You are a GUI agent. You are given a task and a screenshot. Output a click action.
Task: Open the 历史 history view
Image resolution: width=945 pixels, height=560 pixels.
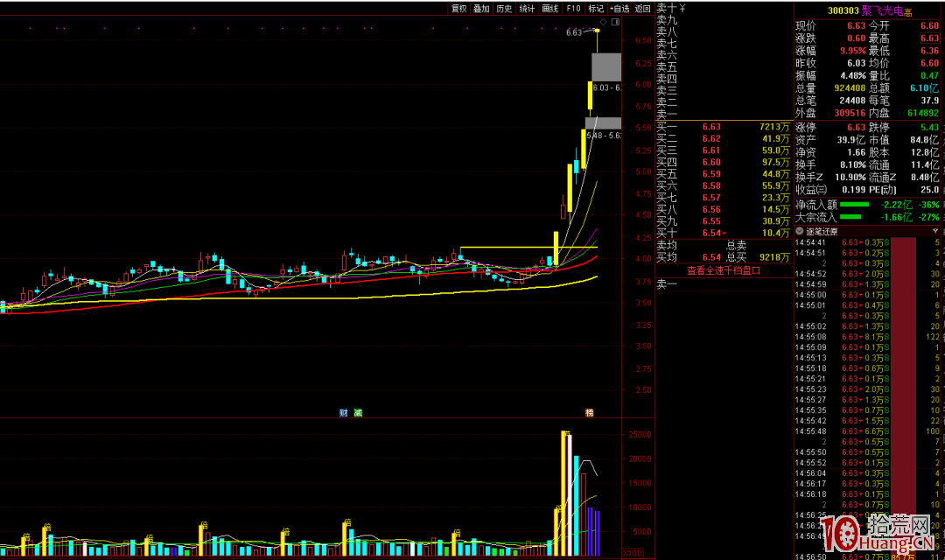point(505,9)
